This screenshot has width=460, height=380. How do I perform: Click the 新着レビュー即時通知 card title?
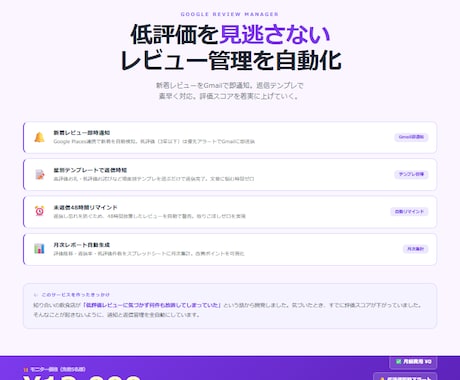click(x=82, y=133)
